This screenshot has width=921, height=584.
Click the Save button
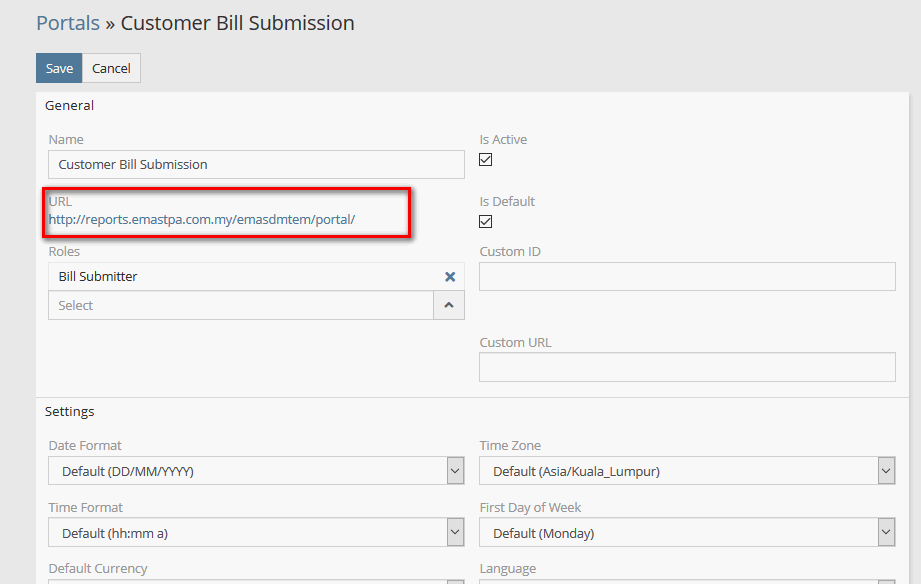(59, 68)
